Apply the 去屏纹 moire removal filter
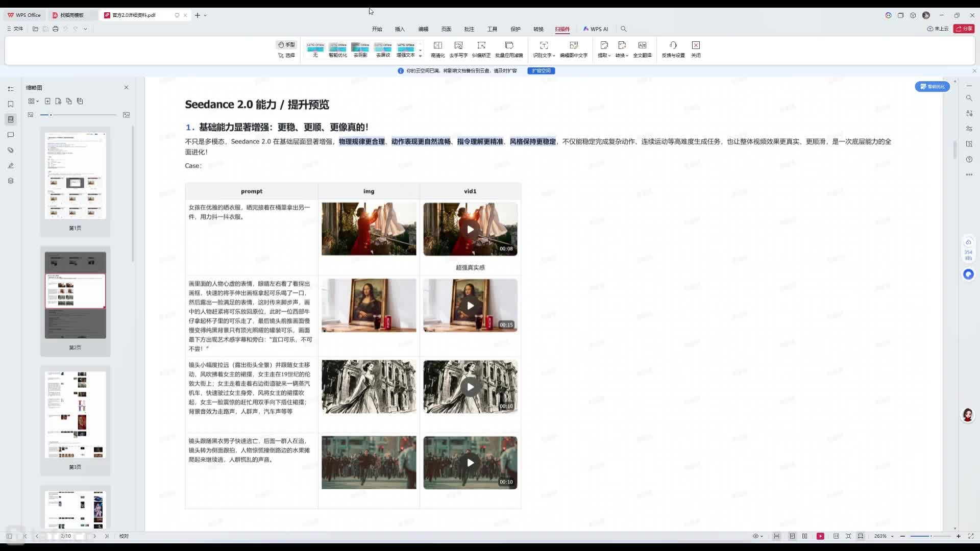This screenshot has height=551, width=980. [383, 50]
